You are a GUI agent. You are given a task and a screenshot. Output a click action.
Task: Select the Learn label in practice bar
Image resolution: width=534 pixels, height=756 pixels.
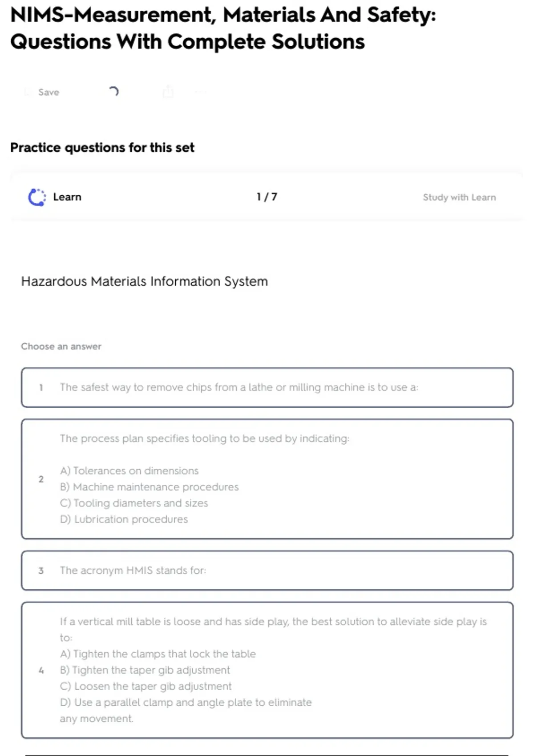coord(67,197)
